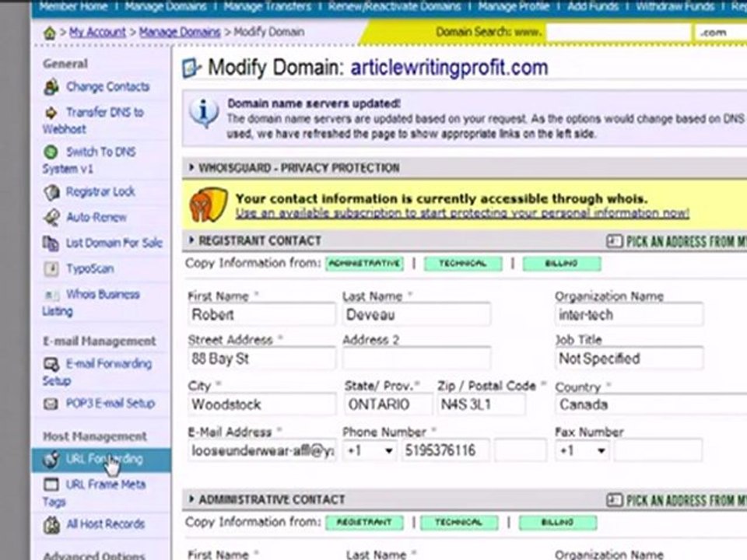The height and width of the screenshot is (560, 747).
Task: Open Manage Profile menu item
Action: pos(514,7)
